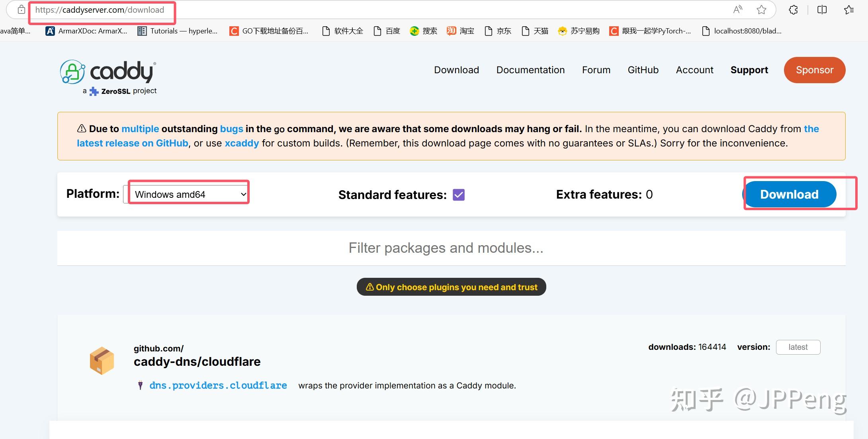Open the 淘宝 bookmark

pos(461,31)
